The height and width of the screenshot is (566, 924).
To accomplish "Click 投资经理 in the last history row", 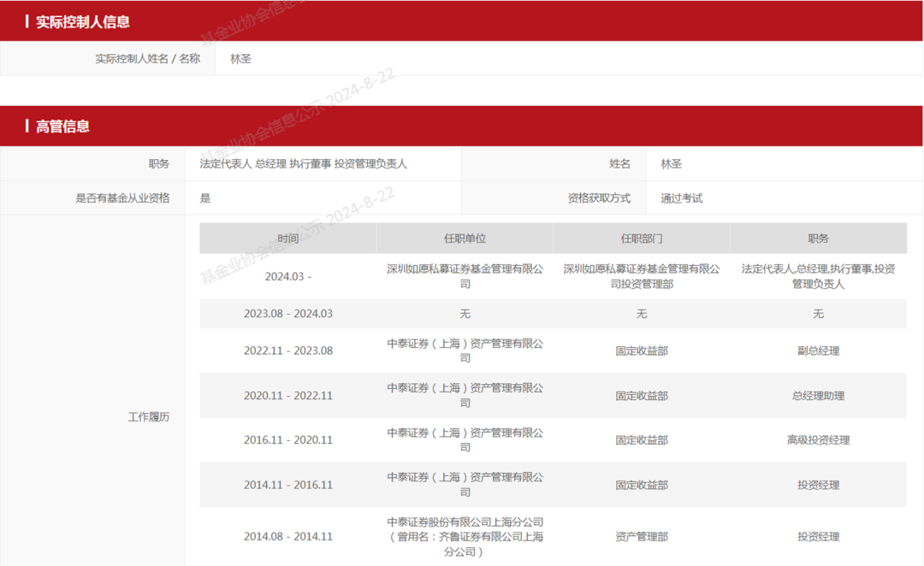I will [x=820, y=536].
